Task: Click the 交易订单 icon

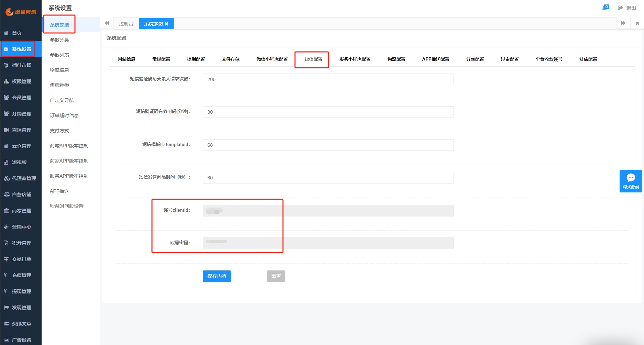Action: pyautogui.click(x=6, y=259)
